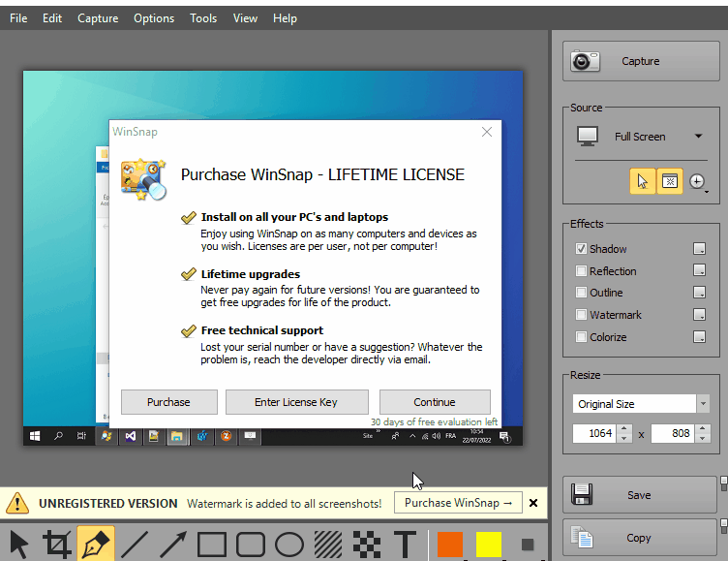Open Outline effect settings button
Image resolution: width=728 pixels, height=561 pixels.
coord(699,293)
